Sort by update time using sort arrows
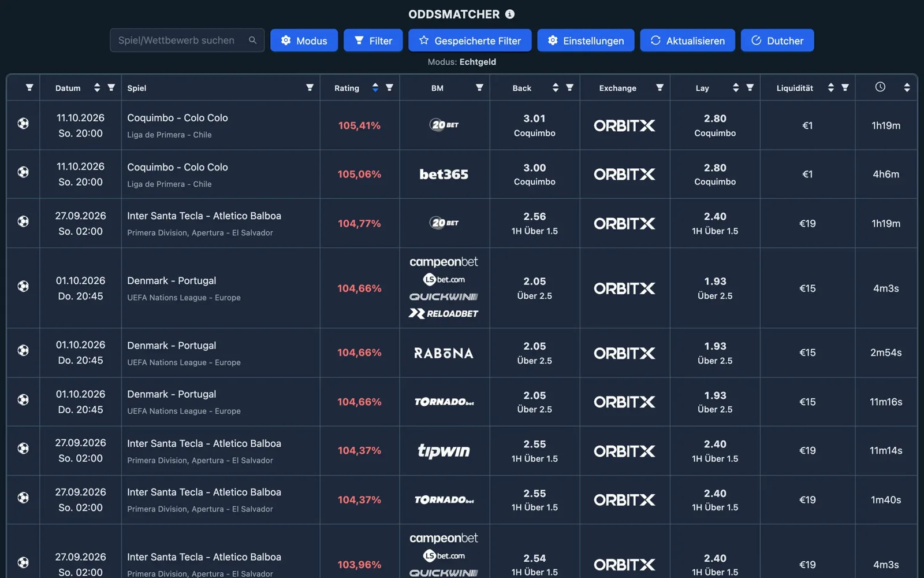Image resolution: width=924 pixels, height=578 pixels. tap(907, 88)
